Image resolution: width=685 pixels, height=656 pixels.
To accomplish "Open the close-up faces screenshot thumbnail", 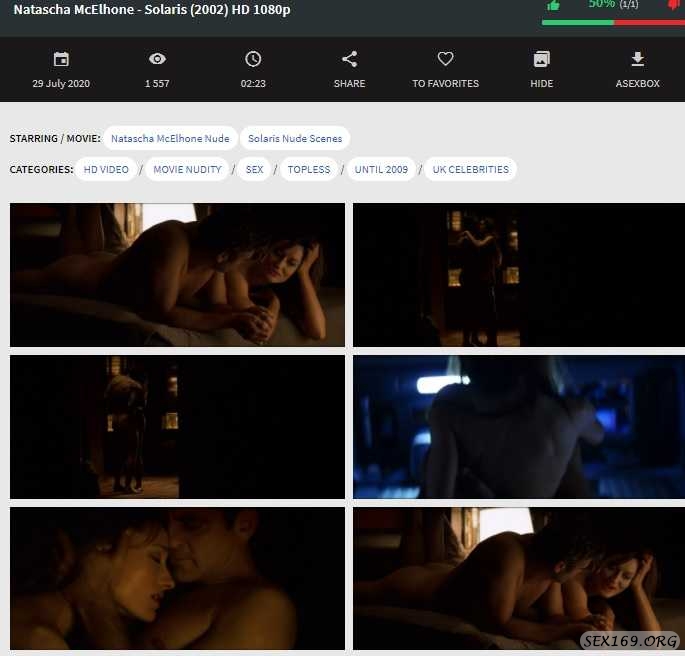I will (177, 579).
